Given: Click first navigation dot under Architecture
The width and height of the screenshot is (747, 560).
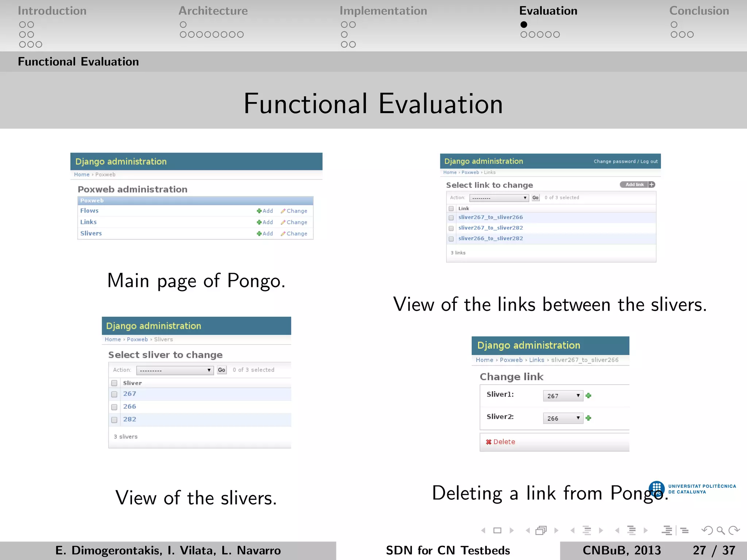Looking at the screenshot, I should click(183, 25).
